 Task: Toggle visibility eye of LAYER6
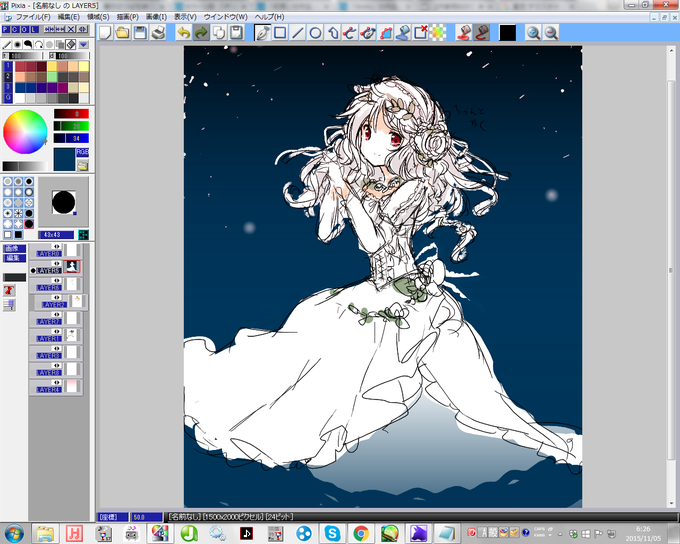56,281
